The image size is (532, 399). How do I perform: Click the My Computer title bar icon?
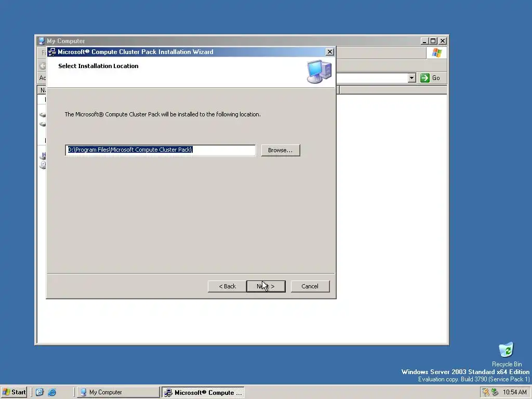[42, 41]
